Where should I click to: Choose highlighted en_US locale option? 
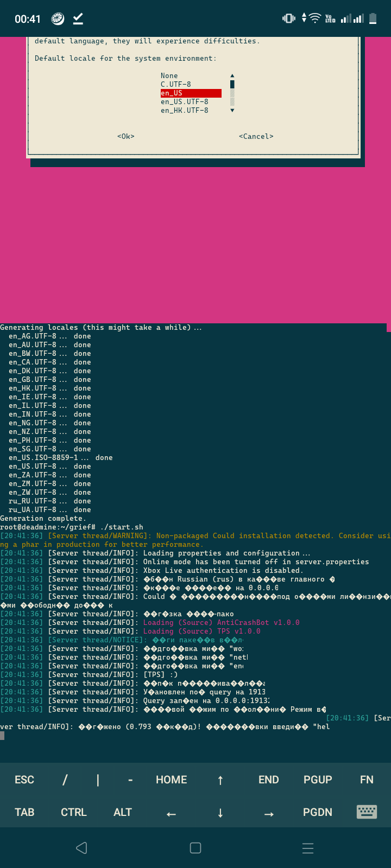(x=191, y=93)
